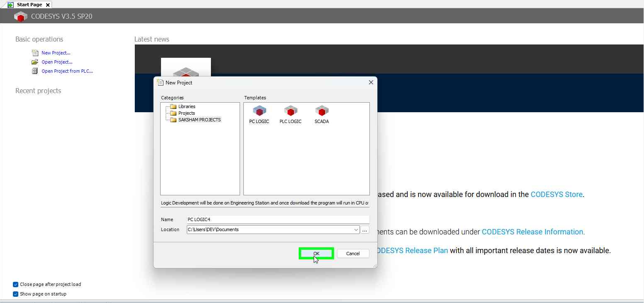This screenshot has width=644, height=303.
Task: Click the New Project page icon on Start Page
Action: [x=35, y=53]
